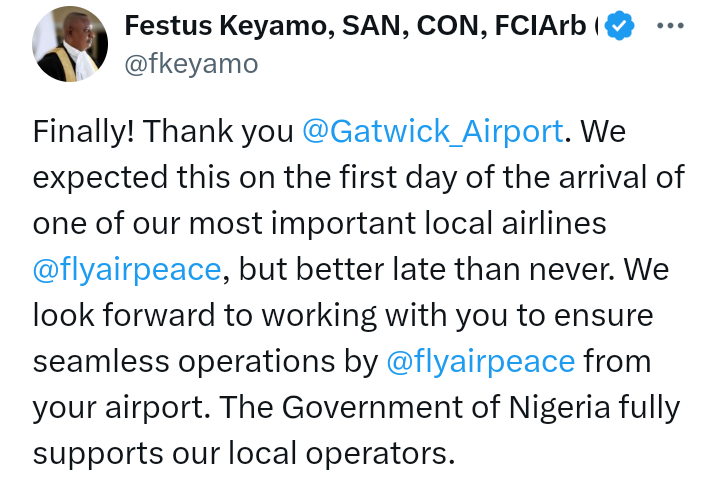Open Festus Keyamo's round profile photo

(70, 44)
